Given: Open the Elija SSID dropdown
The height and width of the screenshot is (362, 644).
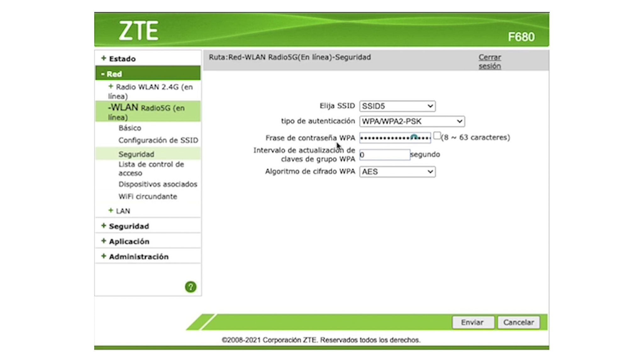Looking at the screenshot, I should click(397, 106).
